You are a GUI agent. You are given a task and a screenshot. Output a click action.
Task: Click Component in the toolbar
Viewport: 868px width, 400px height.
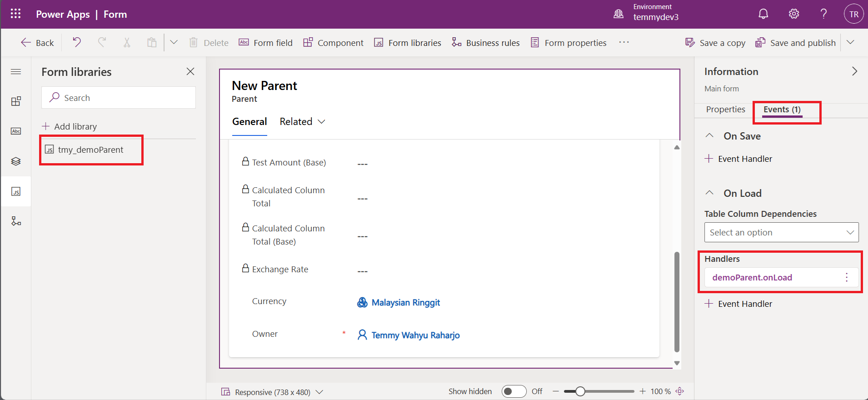point(333,43)
